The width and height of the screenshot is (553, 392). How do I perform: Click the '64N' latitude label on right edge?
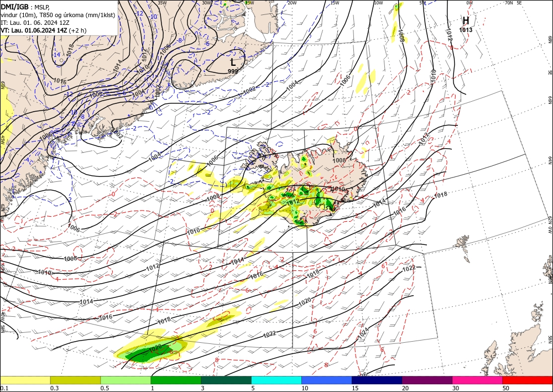click(550, 160)
